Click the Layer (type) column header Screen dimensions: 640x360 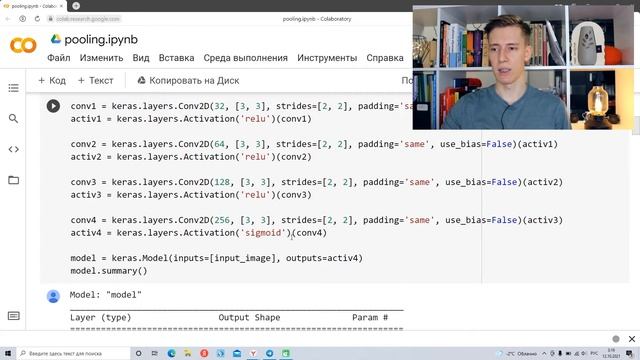pos(101,318)
